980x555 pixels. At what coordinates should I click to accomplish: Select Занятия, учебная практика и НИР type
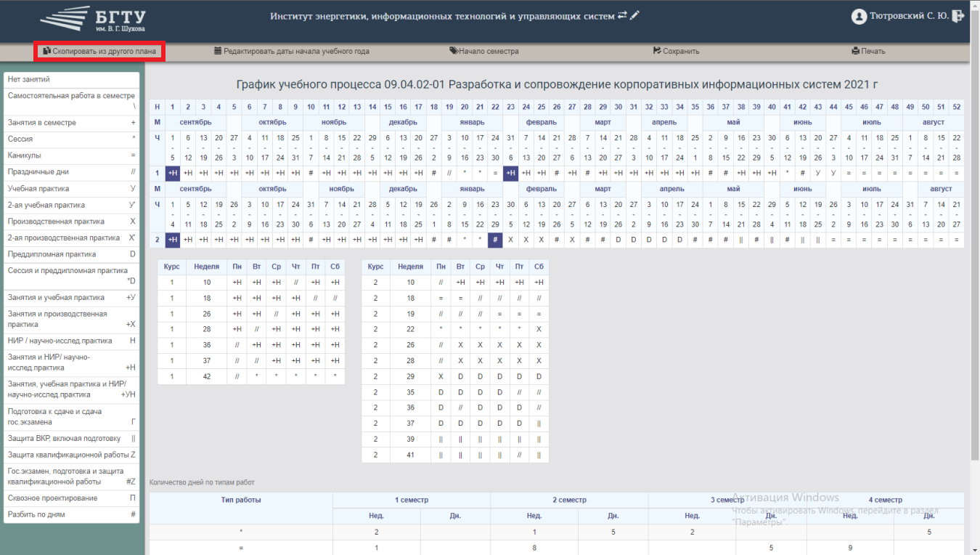71,389
